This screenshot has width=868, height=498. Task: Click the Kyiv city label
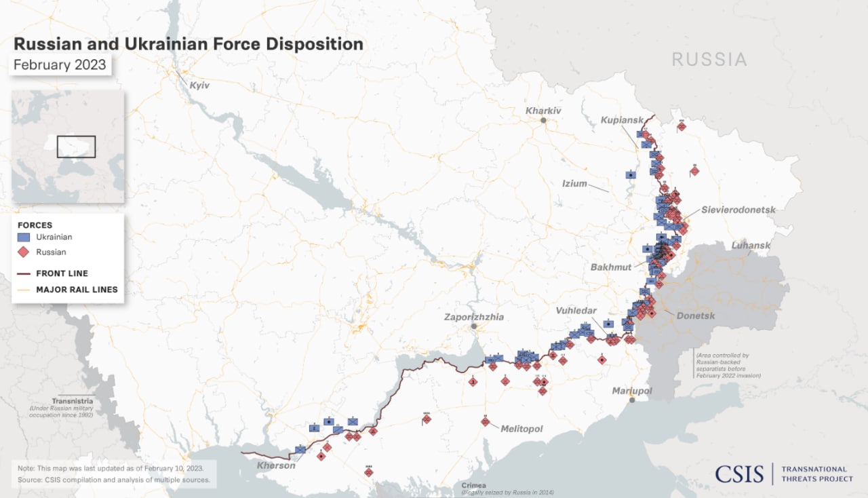199,85
